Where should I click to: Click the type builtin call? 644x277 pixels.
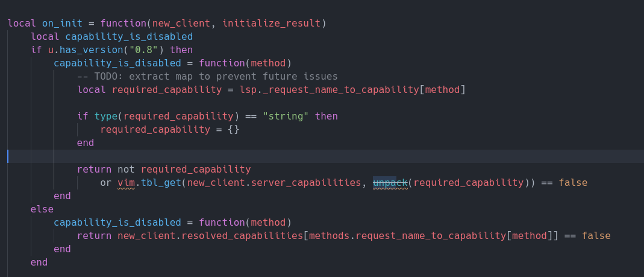point(105,116)
